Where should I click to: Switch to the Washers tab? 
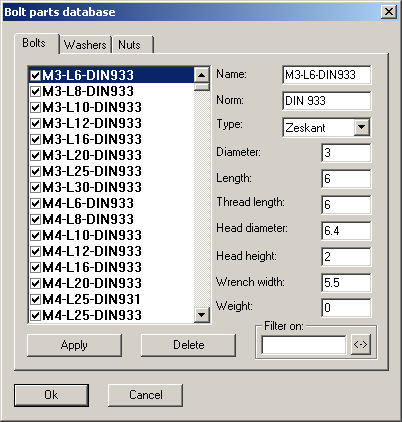[85, 45]
